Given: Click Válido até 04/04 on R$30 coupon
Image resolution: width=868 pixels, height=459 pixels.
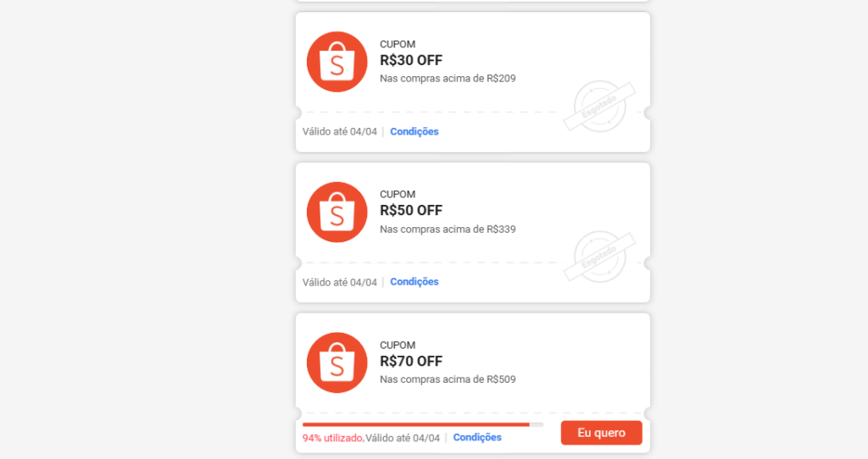Looking at the screenshot, I should point(339,131).
